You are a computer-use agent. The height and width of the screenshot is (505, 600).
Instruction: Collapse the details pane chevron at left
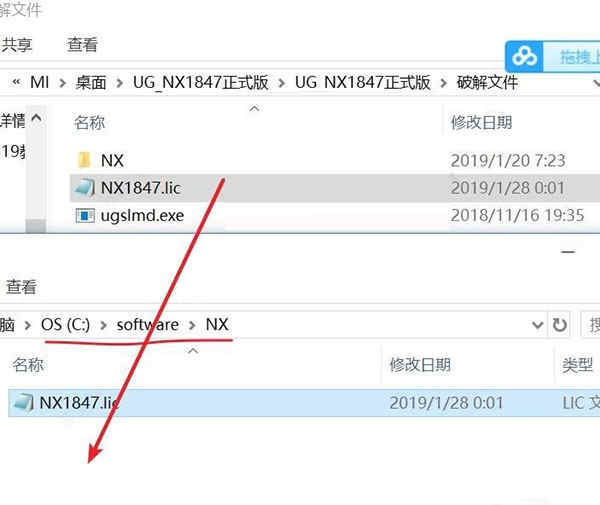point(36,117)
